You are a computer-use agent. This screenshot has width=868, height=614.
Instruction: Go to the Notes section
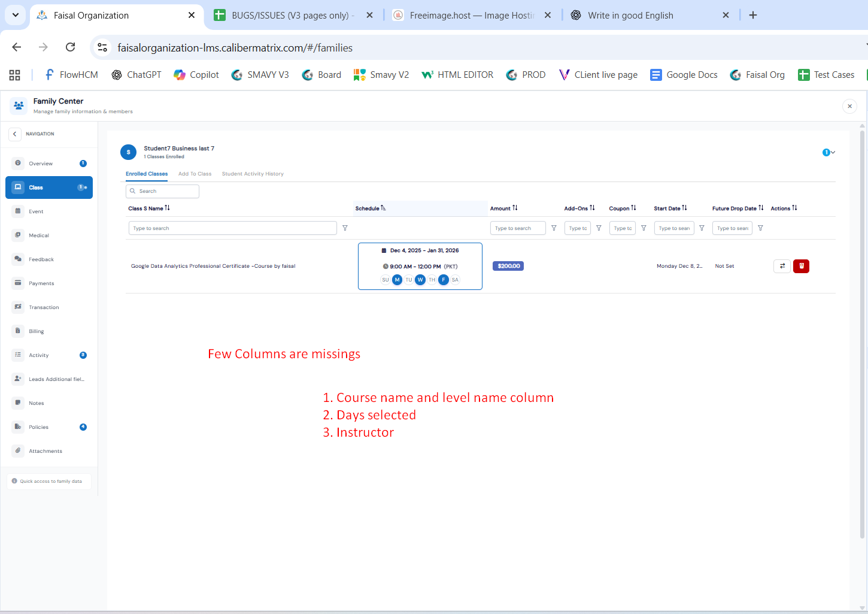(49, 403)
